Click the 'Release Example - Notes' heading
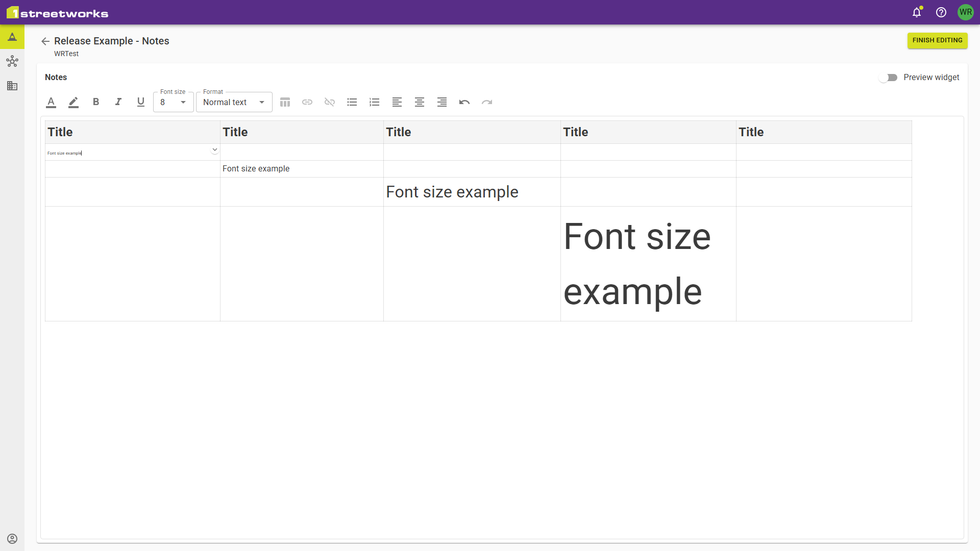This screenshot has width=980, height=551. pos(112,41)
